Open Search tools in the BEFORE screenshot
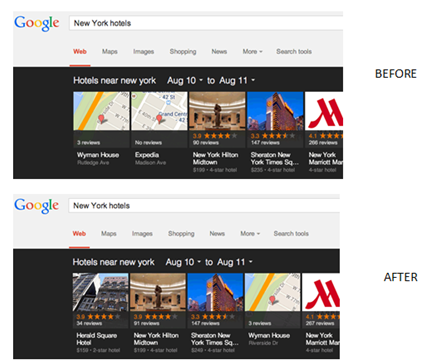 click(294, 51)
